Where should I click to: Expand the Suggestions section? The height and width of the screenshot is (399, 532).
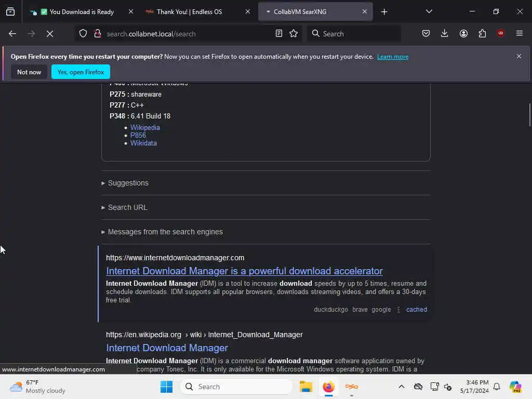point(125,183)
